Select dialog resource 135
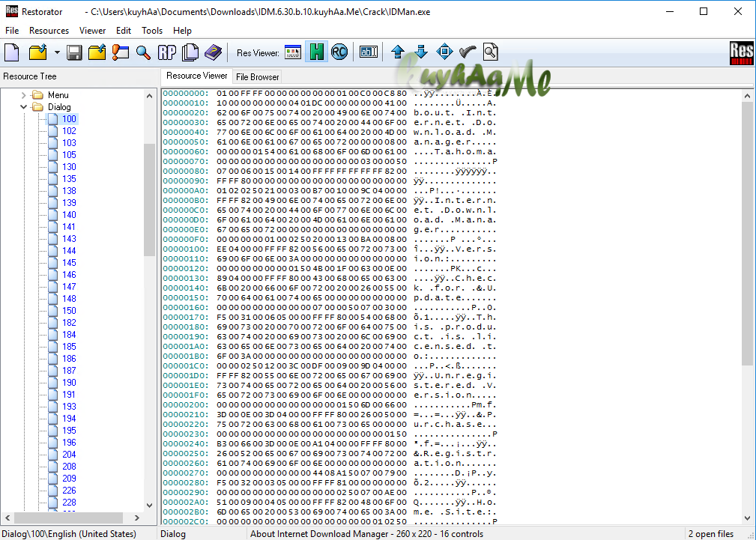The height and width of the screenshot is (540, 756). click(69, 179)
